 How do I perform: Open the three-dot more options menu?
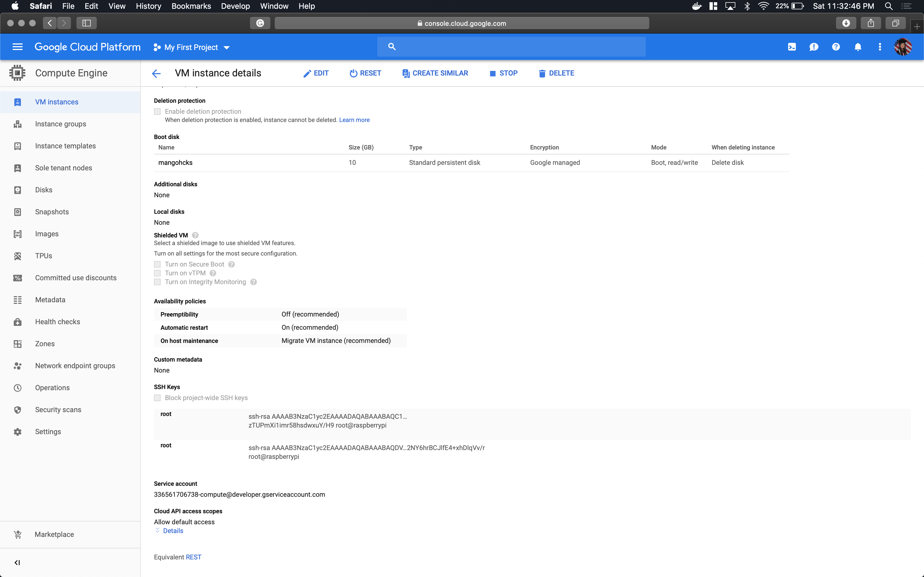[x=880, y=47]
